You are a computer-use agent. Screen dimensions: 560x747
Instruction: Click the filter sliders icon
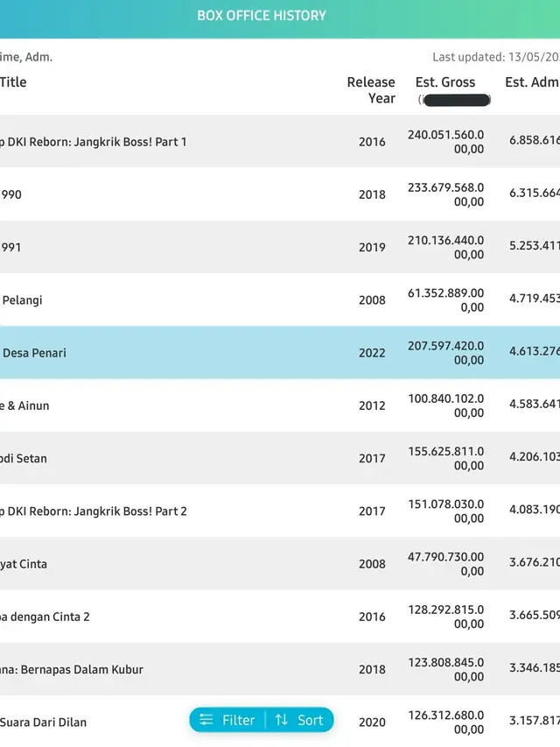(206, 720)
